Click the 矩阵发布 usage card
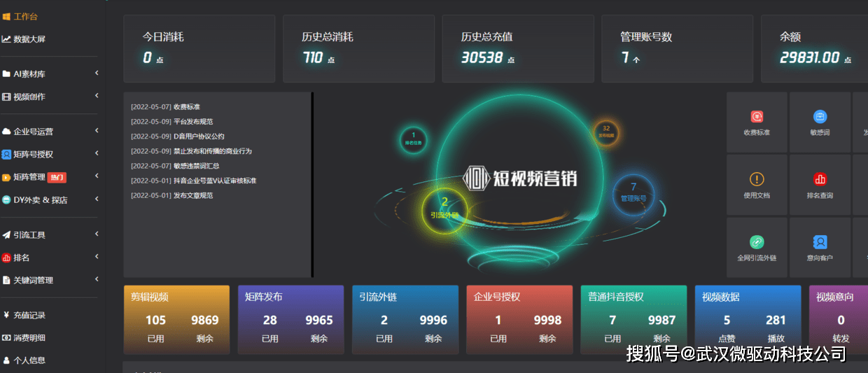Image resolution: width=868 pixels, height=373 pixels. (290, 320)
